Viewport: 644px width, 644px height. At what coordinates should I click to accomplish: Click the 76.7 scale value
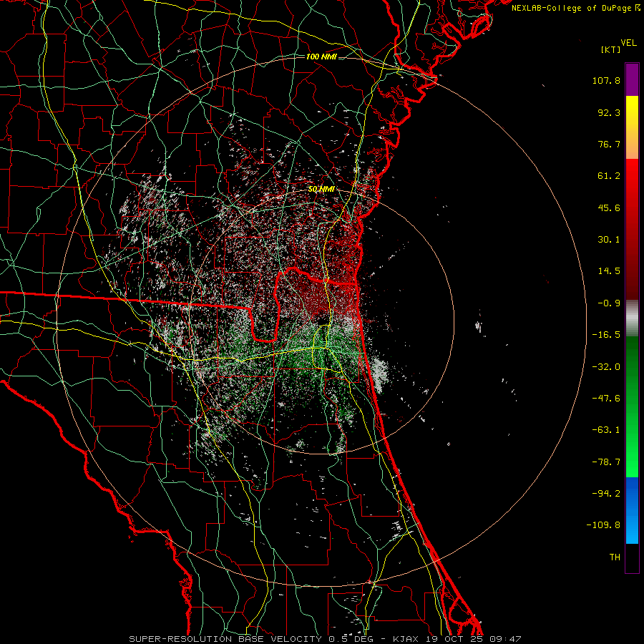[x=609, y=144]
